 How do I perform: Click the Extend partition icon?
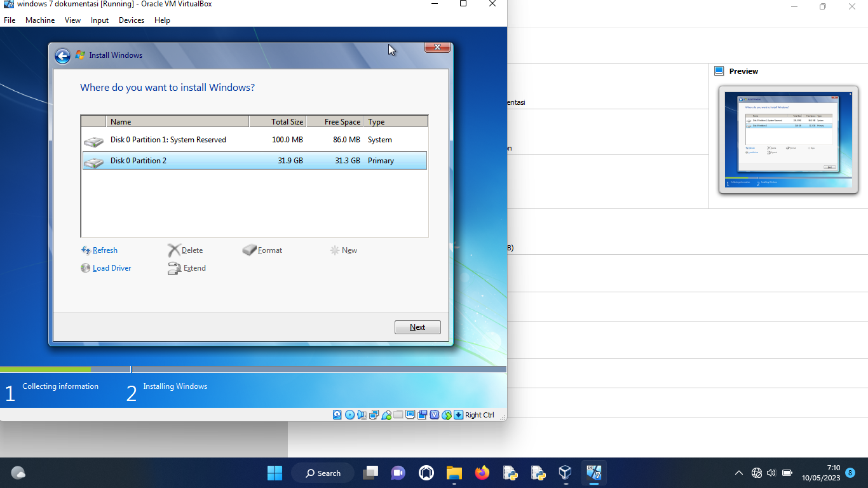[x=174, y=269]
